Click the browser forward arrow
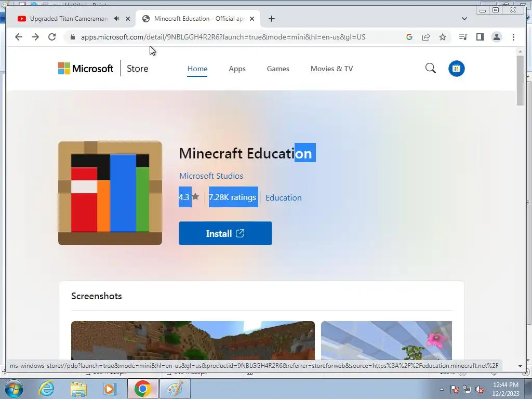532x399 pixels. pyautogui.click(x=35, y=37)
